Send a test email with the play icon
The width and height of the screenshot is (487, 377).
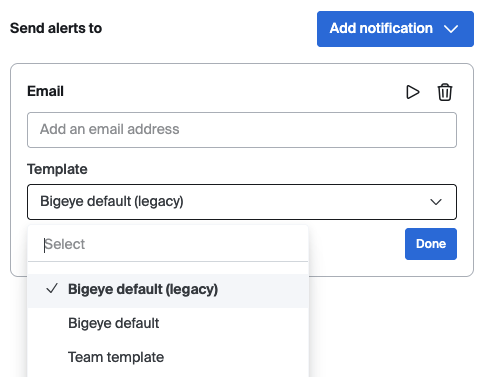coord(413,92)
